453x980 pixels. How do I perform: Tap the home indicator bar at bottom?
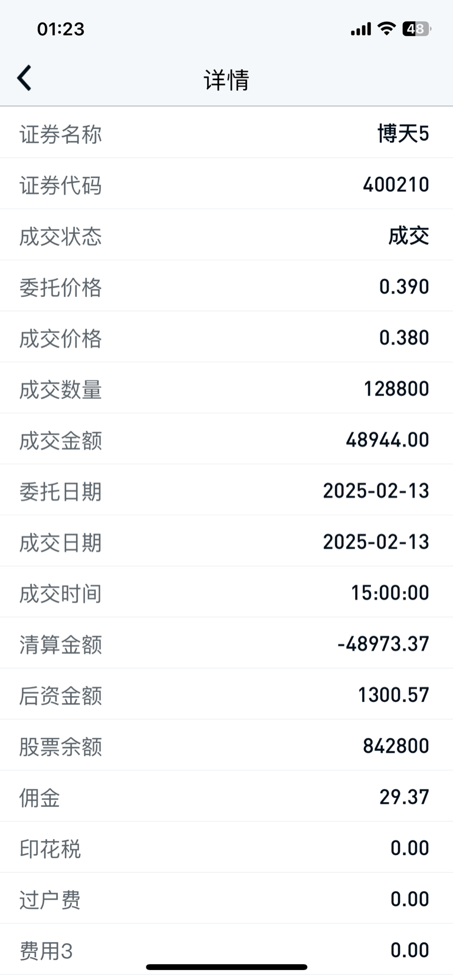point(226,967)
